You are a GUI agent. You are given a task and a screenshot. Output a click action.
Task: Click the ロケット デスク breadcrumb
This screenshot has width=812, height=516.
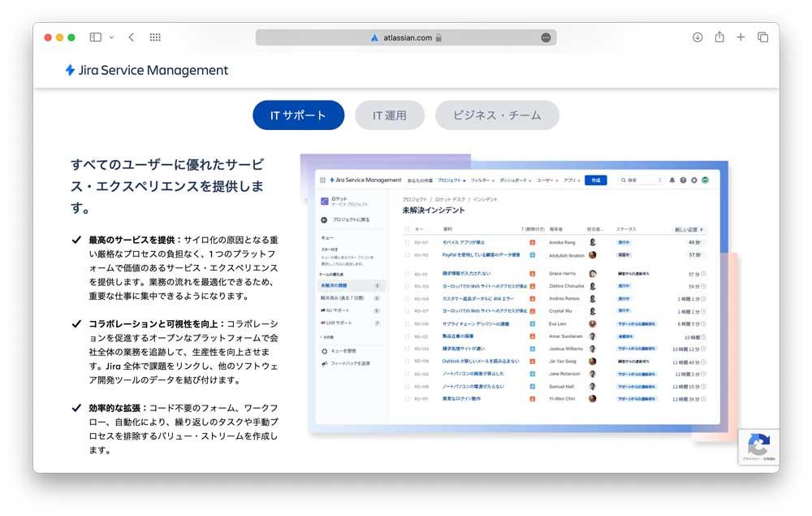(450, 199)
